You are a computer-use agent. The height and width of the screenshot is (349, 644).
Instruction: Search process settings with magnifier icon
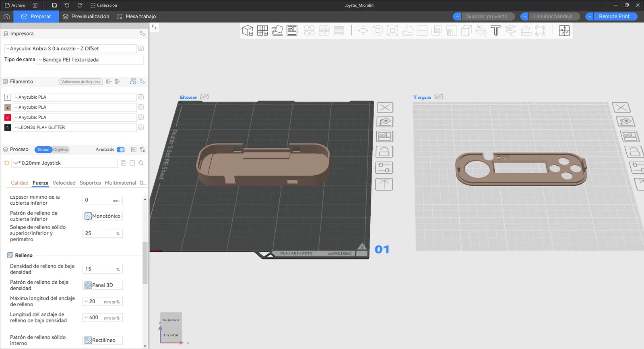click(141, 163)
